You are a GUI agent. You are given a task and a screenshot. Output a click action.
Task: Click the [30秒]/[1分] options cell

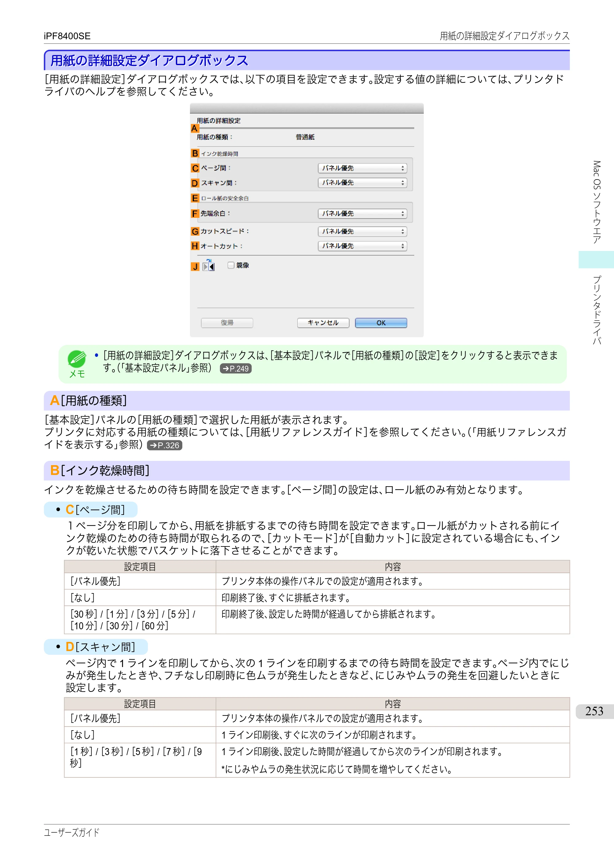(x=140, y=620)
